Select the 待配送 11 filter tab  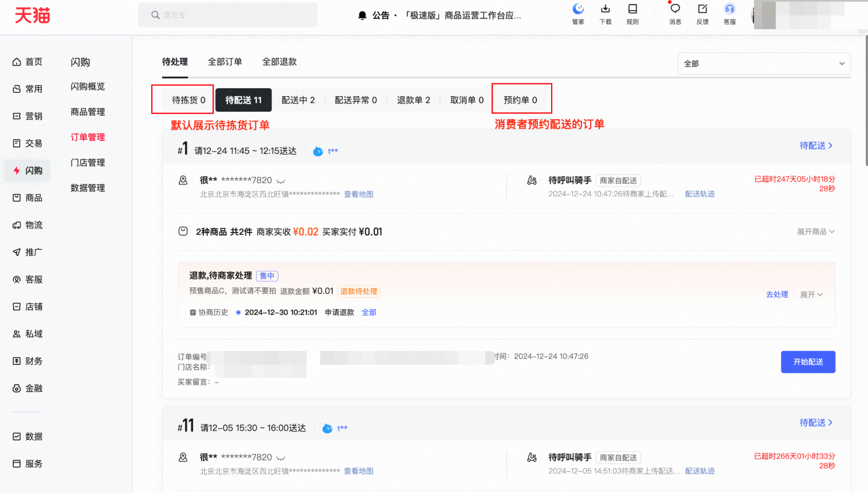click(x=243, y=100)
